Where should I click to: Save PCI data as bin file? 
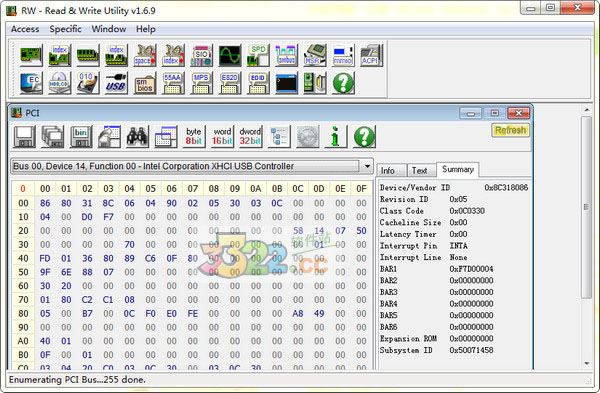click(81, 137)
